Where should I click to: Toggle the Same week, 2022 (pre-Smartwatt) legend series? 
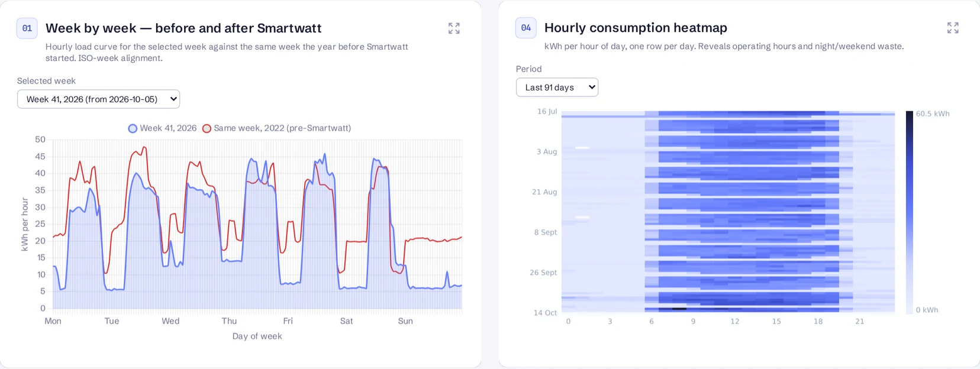(x=276, y=128)
